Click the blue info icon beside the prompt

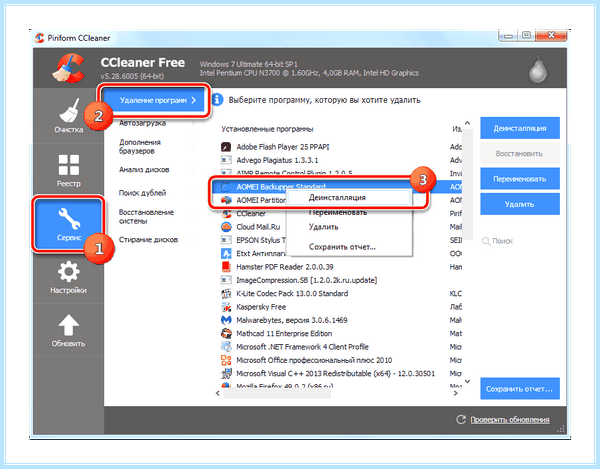tap(217, 100)
